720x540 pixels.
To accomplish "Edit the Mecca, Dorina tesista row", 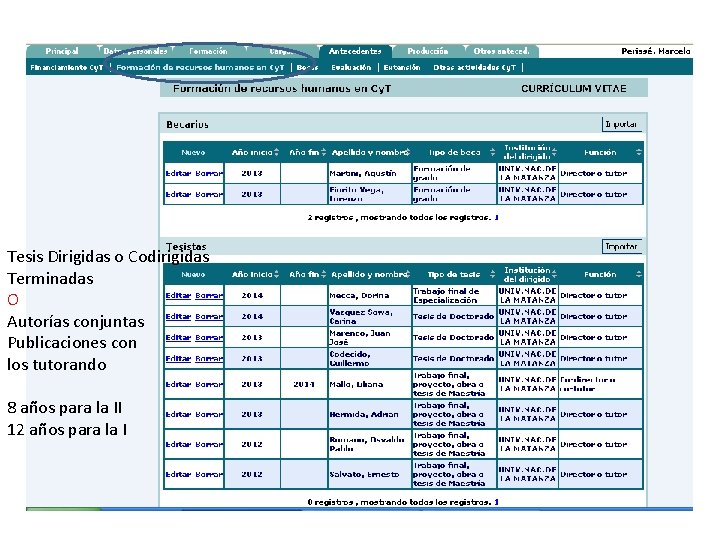I will coord(178,296).
